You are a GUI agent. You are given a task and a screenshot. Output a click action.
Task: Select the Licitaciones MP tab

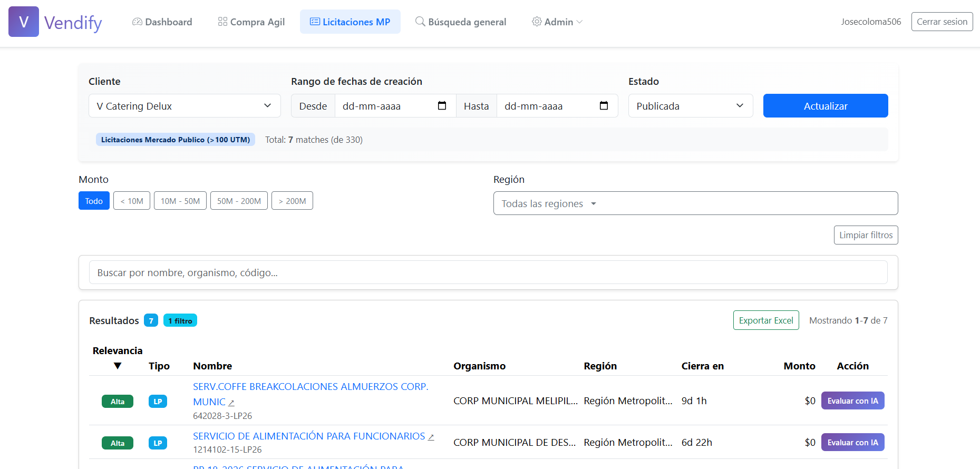pyautogui.click(x=350, y=22)
